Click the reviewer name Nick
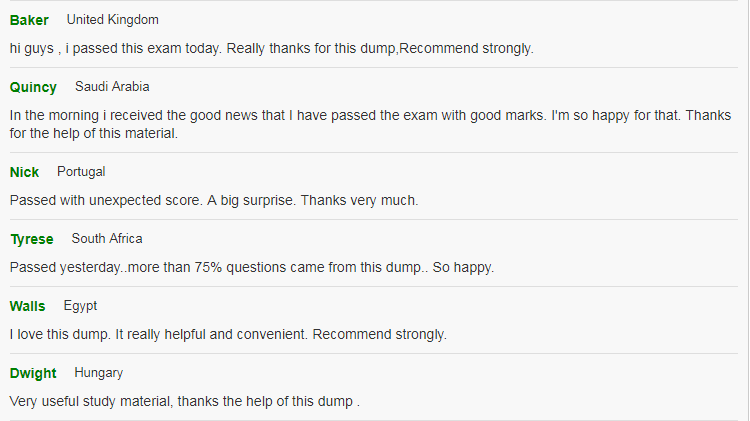 point(24,172)
